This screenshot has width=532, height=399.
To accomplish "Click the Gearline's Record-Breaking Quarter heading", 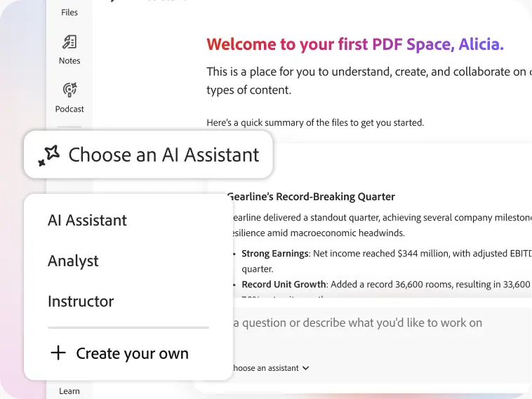I will (311, 197).
